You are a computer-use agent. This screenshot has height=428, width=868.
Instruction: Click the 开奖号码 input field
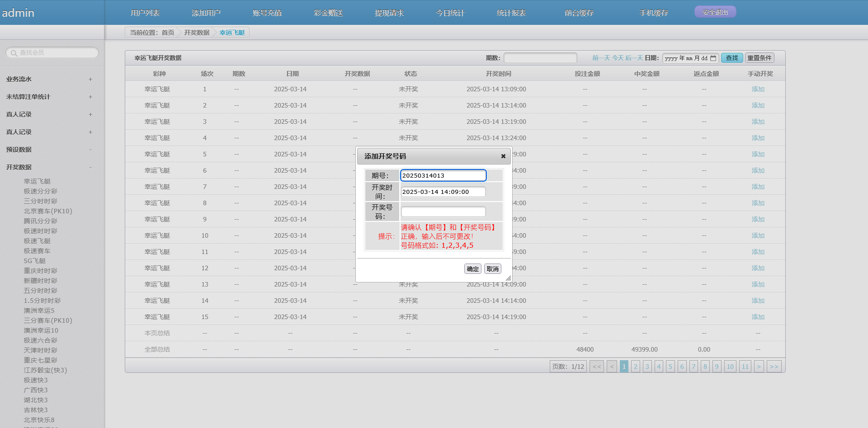[443, 211]
